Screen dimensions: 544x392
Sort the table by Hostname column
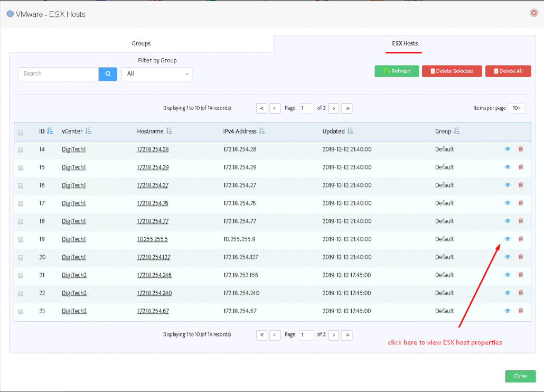[x=169, y=131]
